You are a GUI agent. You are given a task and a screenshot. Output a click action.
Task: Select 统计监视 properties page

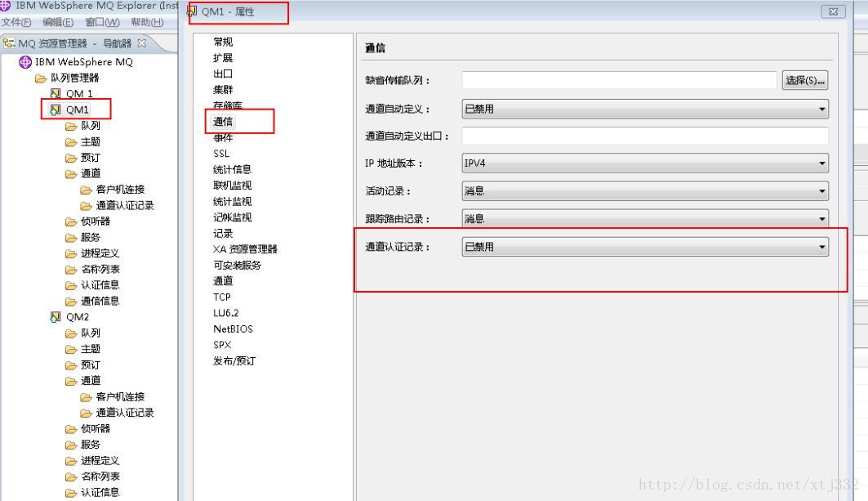coord(233,202)
